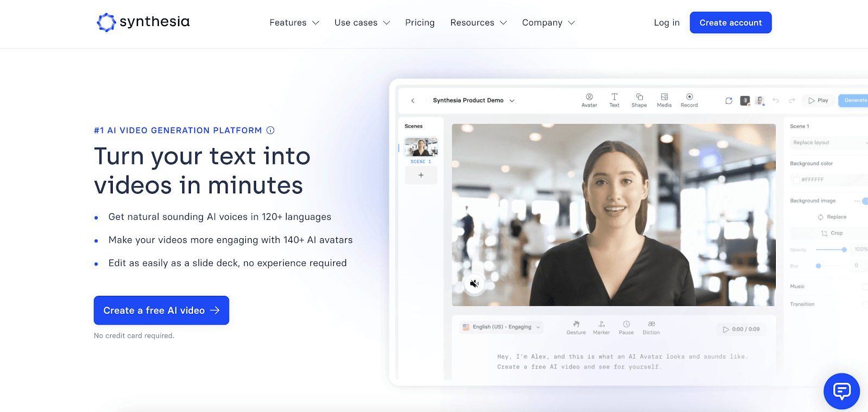
Task: Click the light collaborator avatar with blue dot
Action: coord(759,100)
